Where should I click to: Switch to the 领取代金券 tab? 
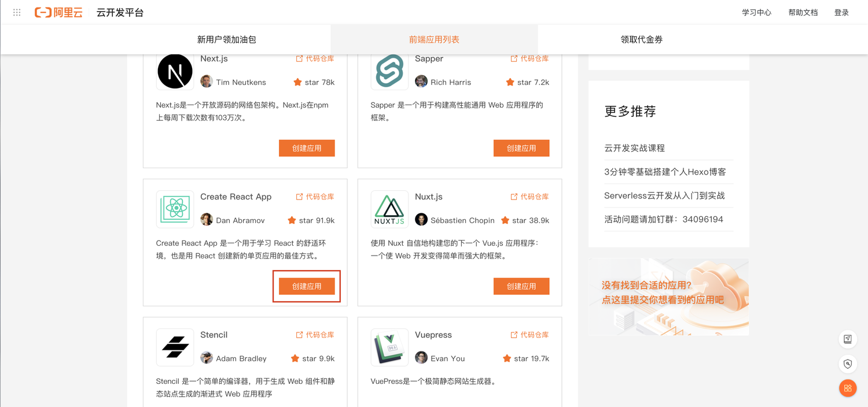[x=641, y=40]
